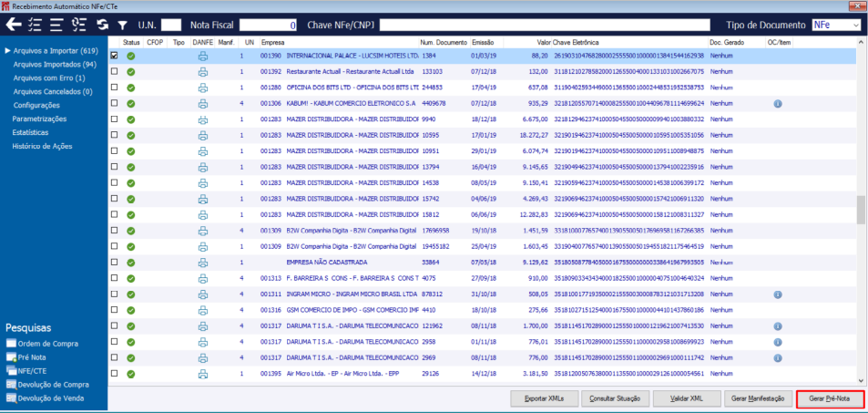Screen dimensions: 868x413
Task: Click DANFE printer icon for document 9940
Action: 202,119
